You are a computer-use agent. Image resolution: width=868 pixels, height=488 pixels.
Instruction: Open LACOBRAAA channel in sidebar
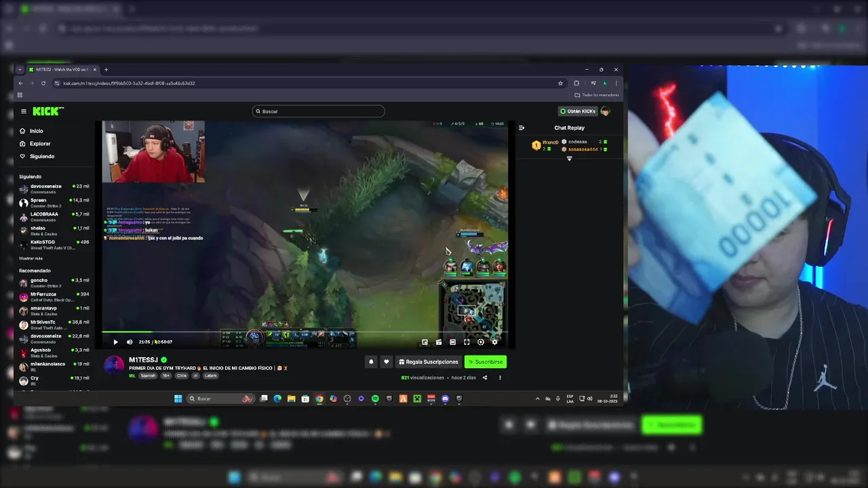(54, 217)
